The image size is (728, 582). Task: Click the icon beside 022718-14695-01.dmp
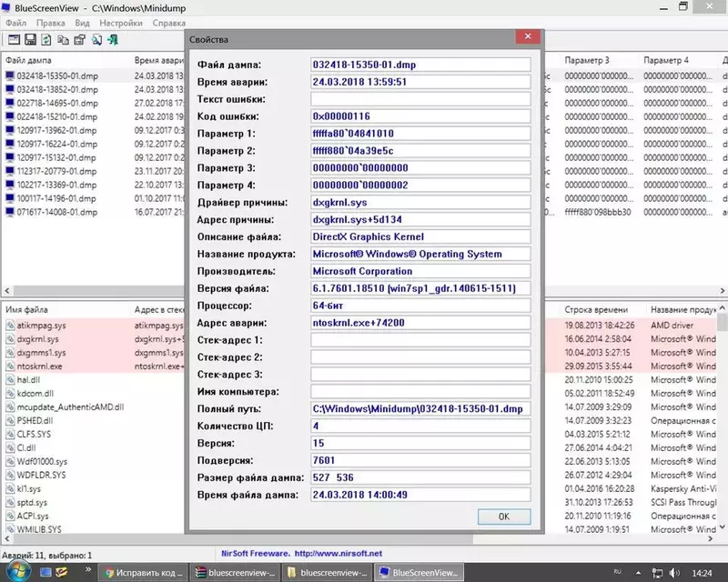click(10, 103)
